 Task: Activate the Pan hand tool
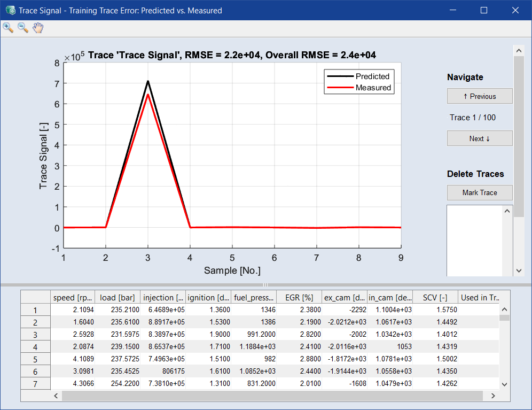point(37,28)
